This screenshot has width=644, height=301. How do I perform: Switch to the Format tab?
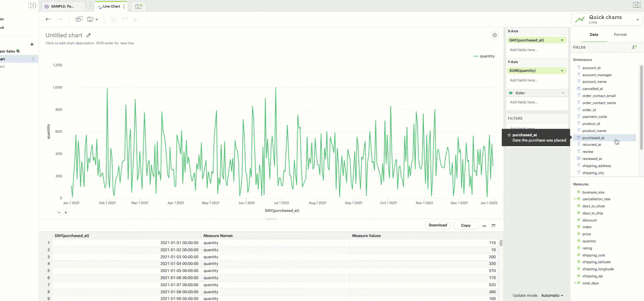(620, 35)
